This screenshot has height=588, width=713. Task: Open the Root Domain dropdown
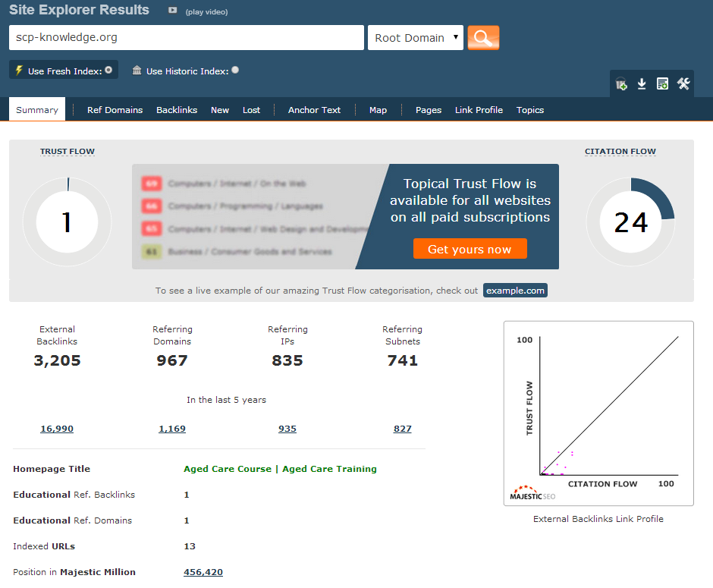tap(415, 38)
